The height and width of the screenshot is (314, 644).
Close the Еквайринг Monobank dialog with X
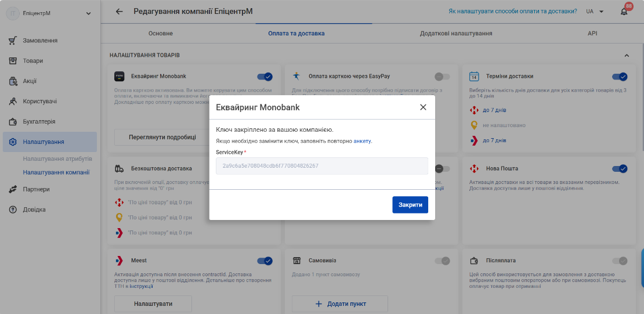point(423,107)
